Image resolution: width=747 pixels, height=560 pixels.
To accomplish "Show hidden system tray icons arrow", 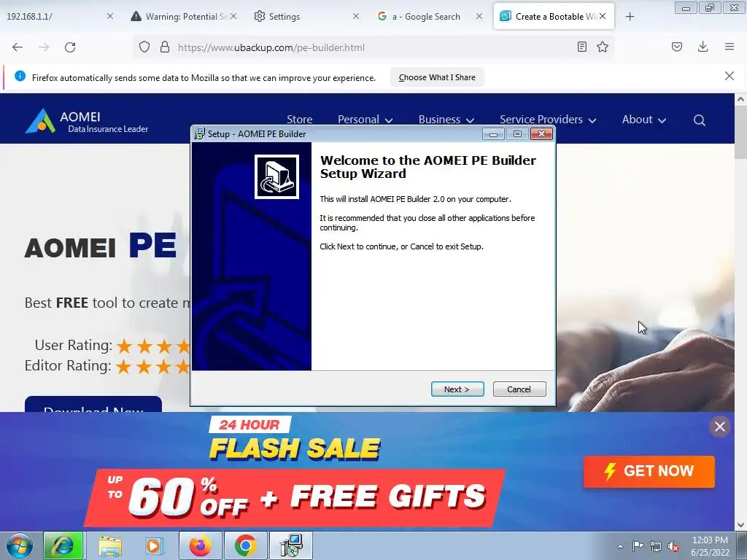I will [x=620, y=546].
